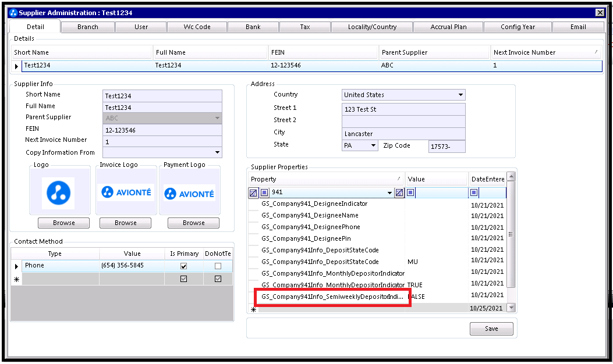Screen dimensions: 613x364
Task: Click the clear-all-filters icon in Supplier Properties
Action: pyautogui.click(x=253, y=192)
